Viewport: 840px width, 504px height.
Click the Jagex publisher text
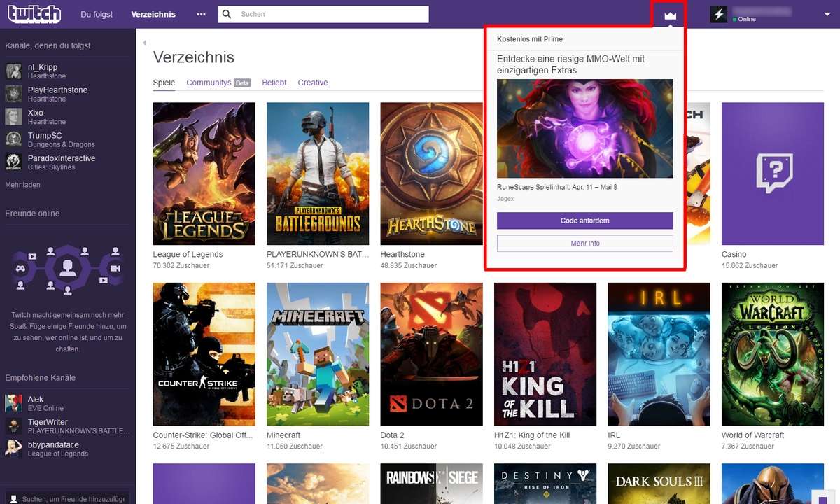tap(505, 199)
